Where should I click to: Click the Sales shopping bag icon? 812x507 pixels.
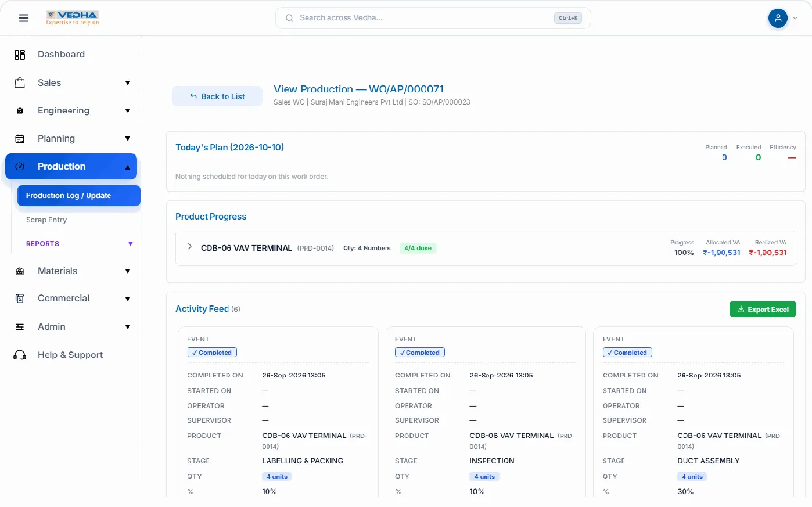[x=20, y=82]
